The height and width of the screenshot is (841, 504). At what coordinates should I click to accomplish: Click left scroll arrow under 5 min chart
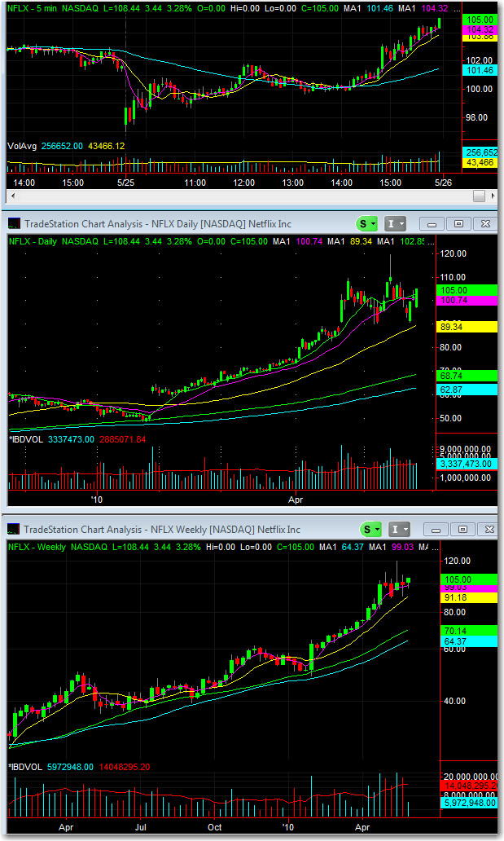[x=13, y=196]
